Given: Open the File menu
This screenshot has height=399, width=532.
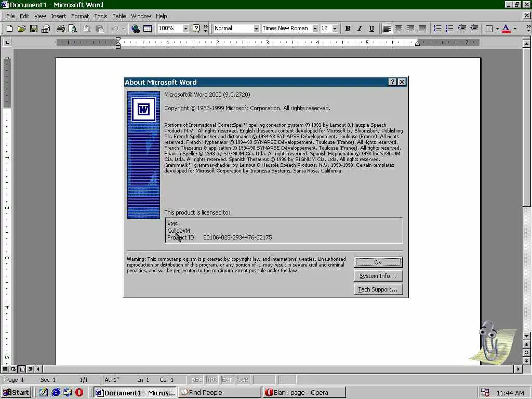Looking at the screenshot, I should point(10,16).
